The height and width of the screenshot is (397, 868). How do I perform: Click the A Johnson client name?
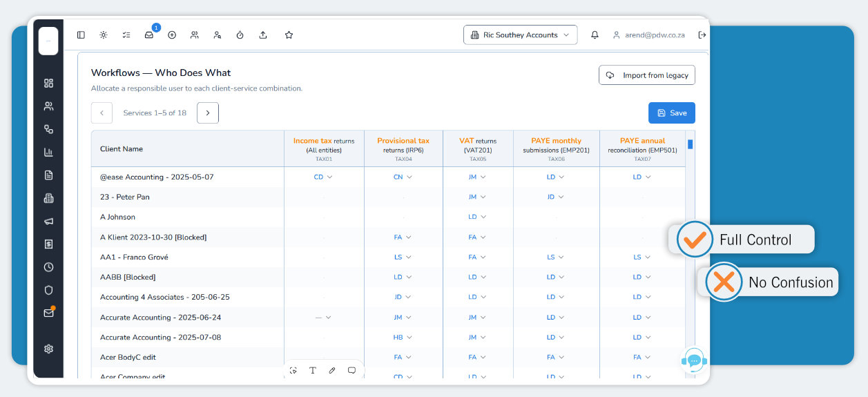117,217
